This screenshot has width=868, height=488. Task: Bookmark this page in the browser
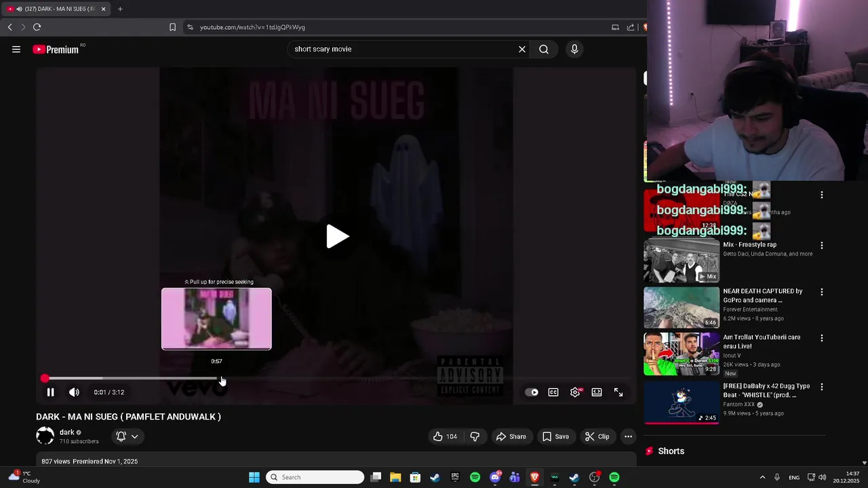[172, 27]
